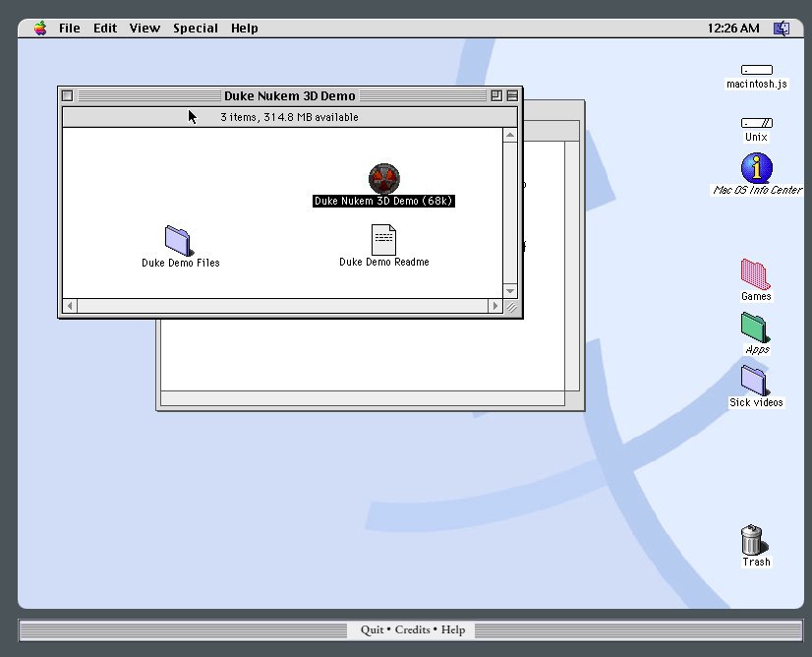Screen dimensions: 812x657
Task: Select the Duke Nukem 3D Demo (68k) application icon
Action: pos(383,178)
